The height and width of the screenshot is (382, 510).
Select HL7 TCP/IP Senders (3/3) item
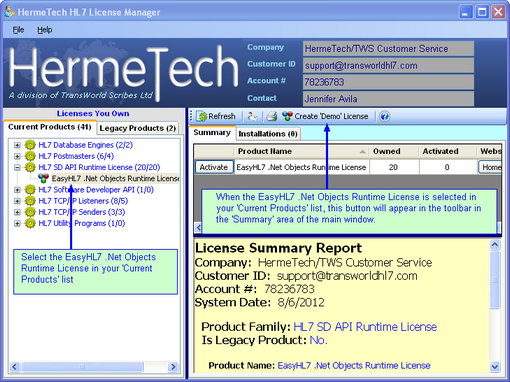click(82, 212)
